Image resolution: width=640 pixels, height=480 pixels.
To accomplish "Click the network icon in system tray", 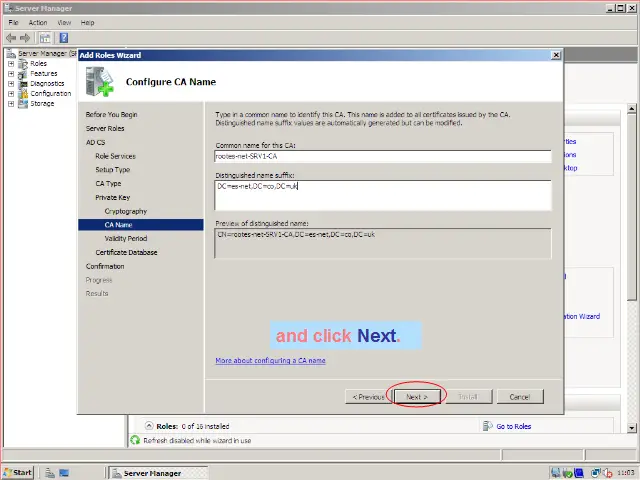I will click(x=596, y=473).
